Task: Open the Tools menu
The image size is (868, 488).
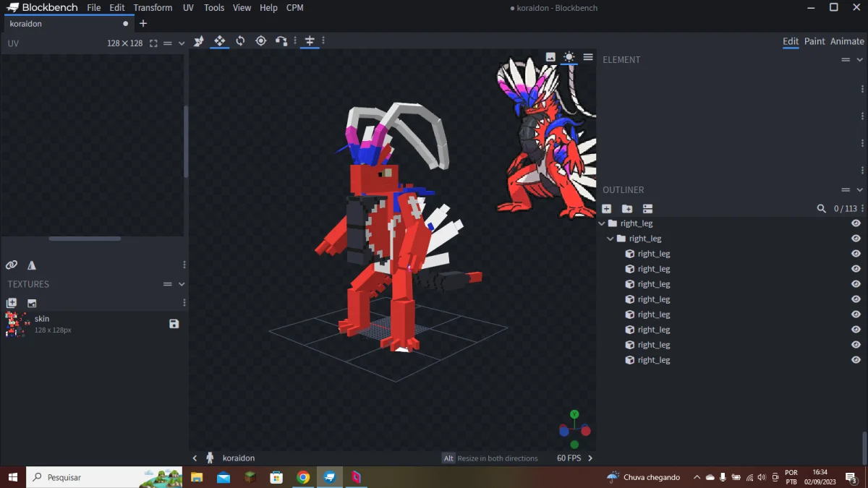Action: pos(214,8)
